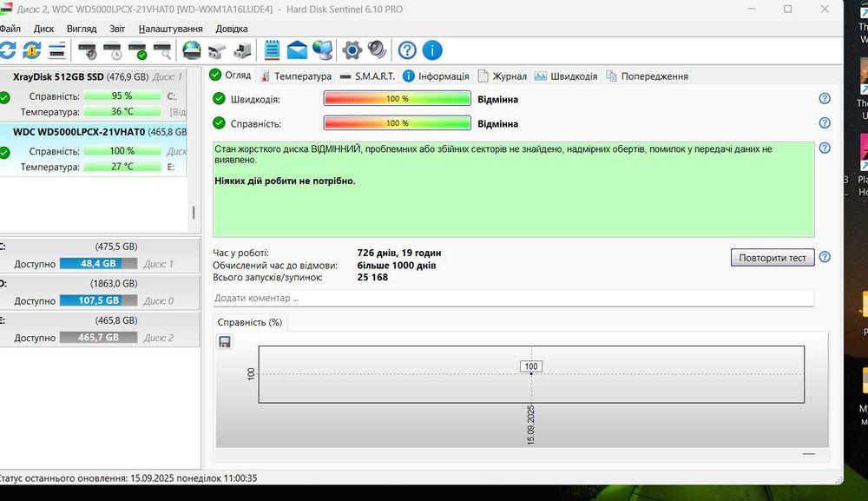Click the C: free space 48,4 GB bar
The image size is (868, 501).
99,263
